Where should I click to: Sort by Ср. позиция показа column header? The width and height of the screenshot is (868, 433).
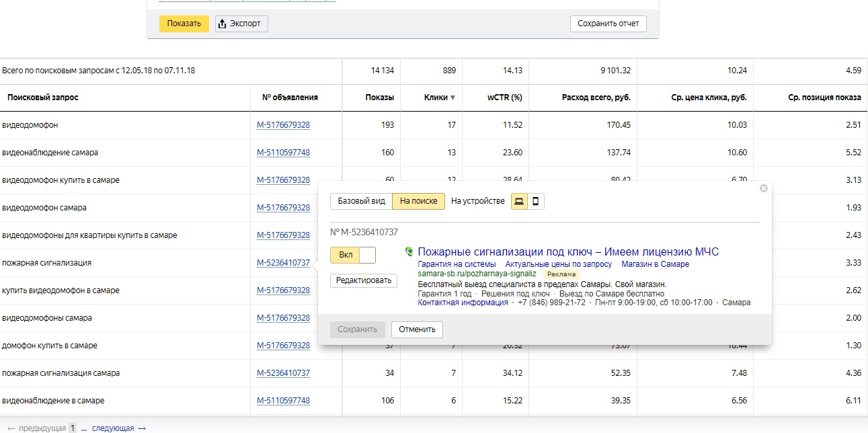click(825, 97)
